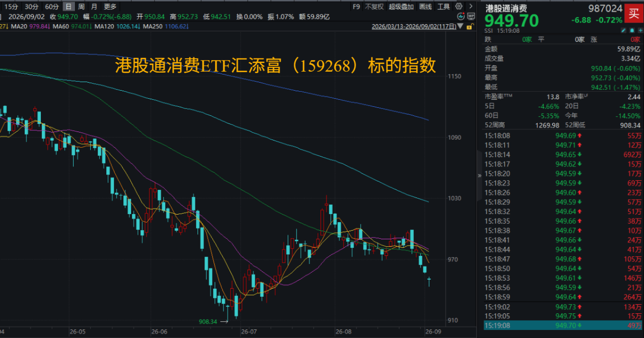Select tick row 15:18:14 with 692万
Viewport: 644px width, 338px height.
tap(563, 155)
